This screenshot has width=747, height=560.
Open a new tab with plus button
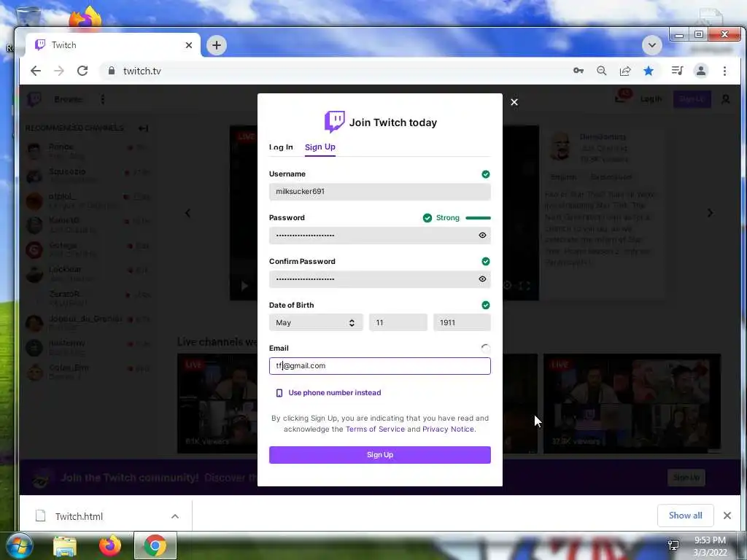point(216,45)
